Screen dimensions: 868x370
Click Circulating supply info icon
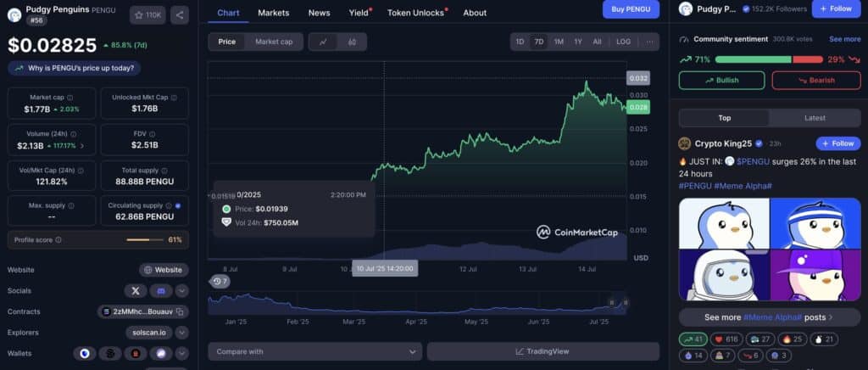169,205
